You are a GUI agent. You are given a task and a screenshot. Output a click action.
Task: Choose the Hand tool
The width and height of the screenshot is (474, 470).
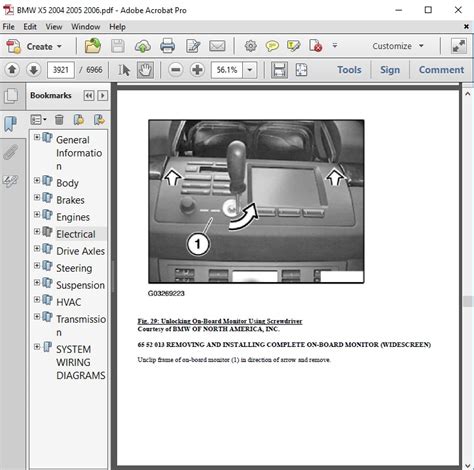145,70
